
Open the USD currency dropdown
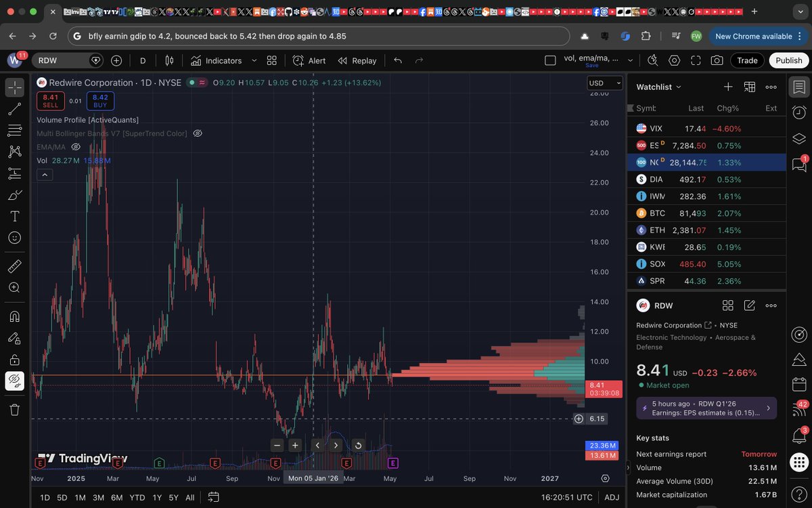605,83
